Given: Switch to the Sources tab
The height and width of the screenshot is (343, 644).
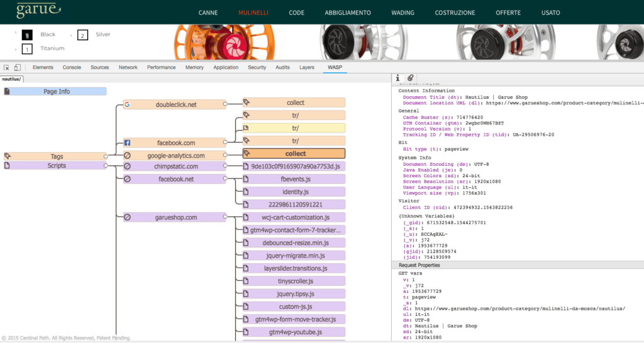Looking at the screenshot, I should click(100, 67).
